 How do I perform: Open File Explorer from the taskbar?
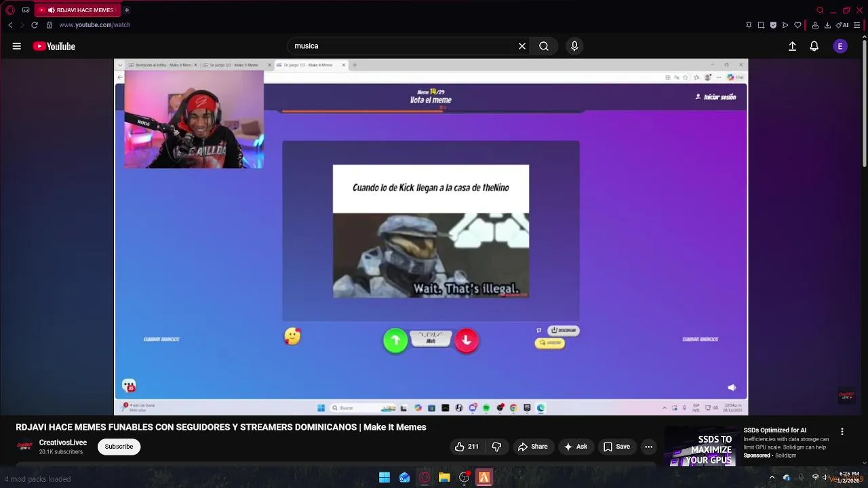pos(444,478)
